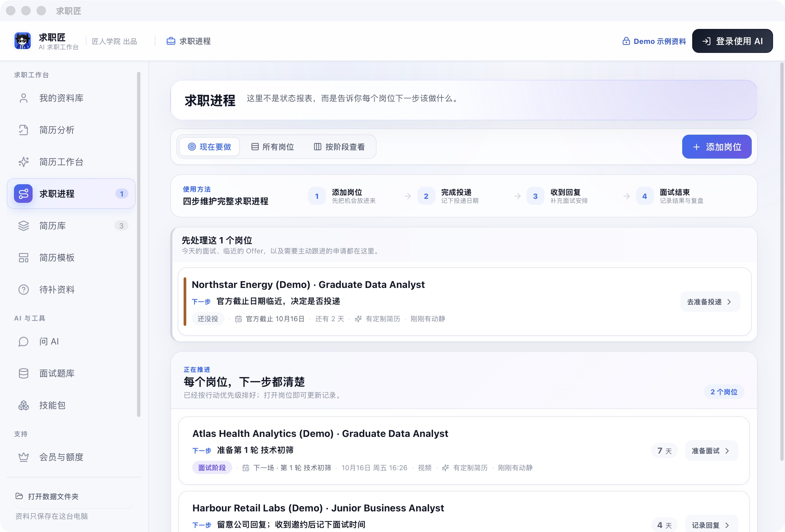Click the 匠人学院 出品 label
Image resolution: width=785 pixels, height=532 pixels.
pyautogui.click(x=114, y=41)
